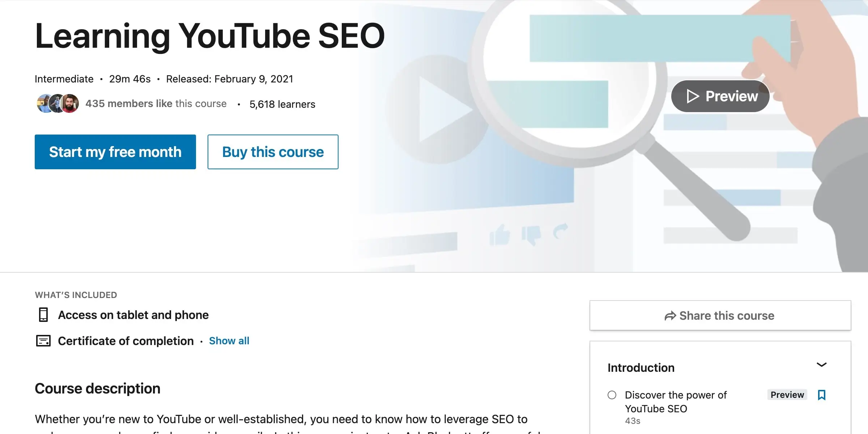Image resolution: width=868 pixels, height=434 pixels.
Task: Click the member avatars who liked course
Action: click(x=58, y=104)
